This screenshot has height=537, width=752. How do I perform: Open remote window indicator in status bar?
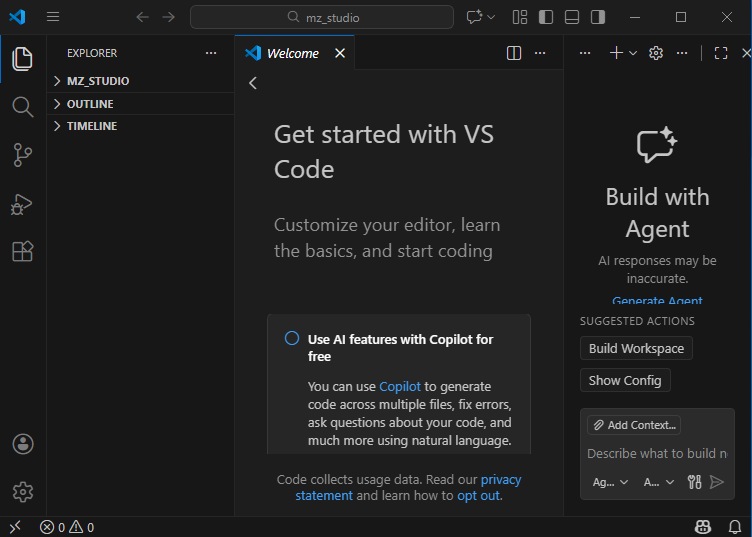pos(15,527)
